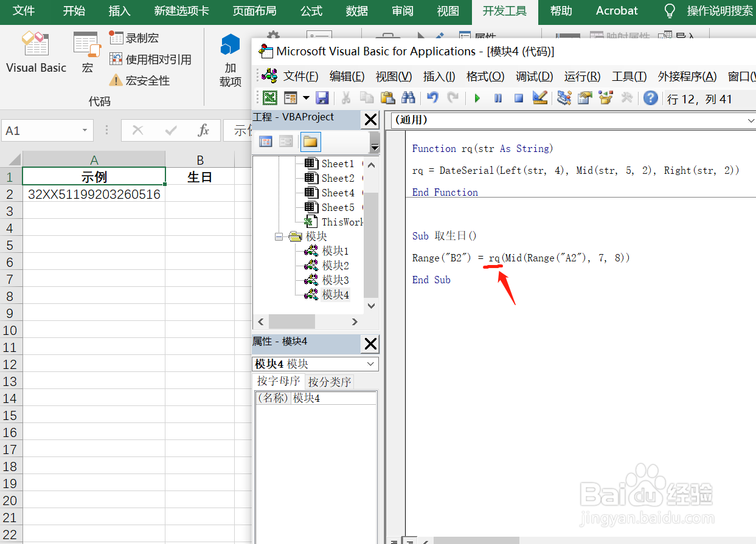
Task: Click the 操作说明搜索 lightbulb search box
Action: tap(708, 11)
